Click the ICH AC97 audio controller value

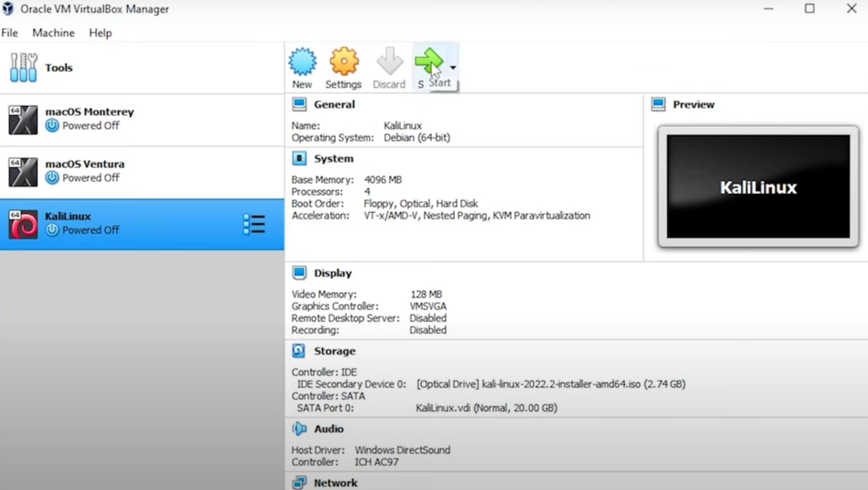377,463
